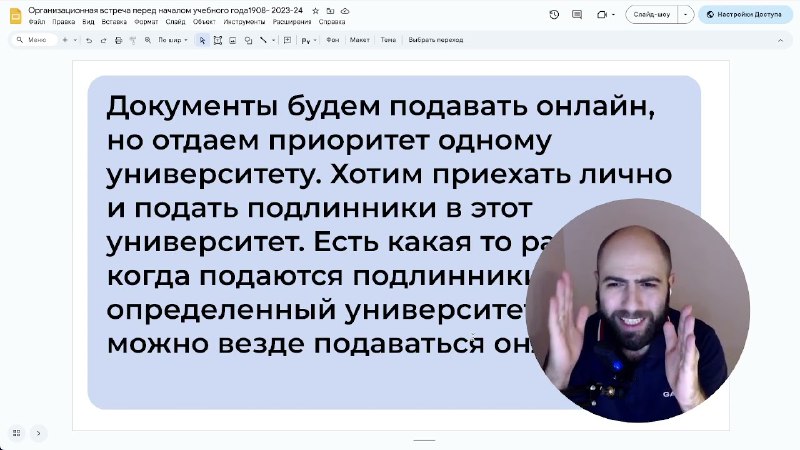
Task: Open line type dropdown arrow
Action: point(273,40)
